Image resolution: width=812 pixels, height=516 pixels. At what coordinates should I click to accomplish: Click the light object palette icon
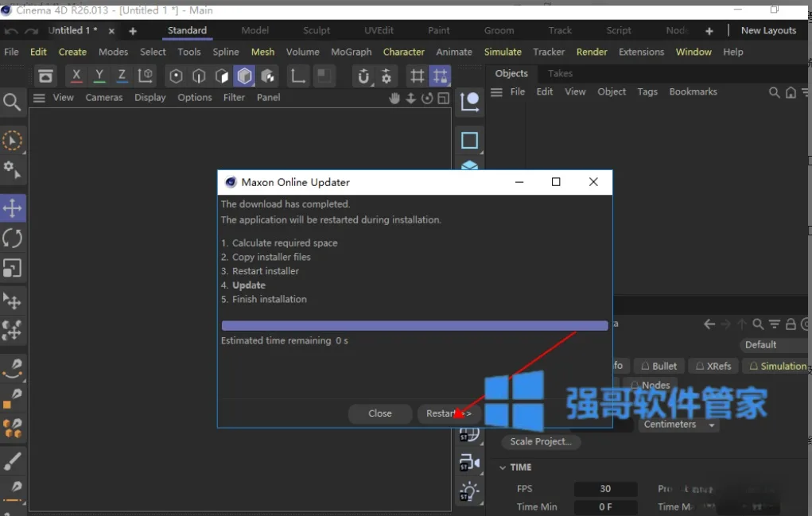tap(470, 491)
